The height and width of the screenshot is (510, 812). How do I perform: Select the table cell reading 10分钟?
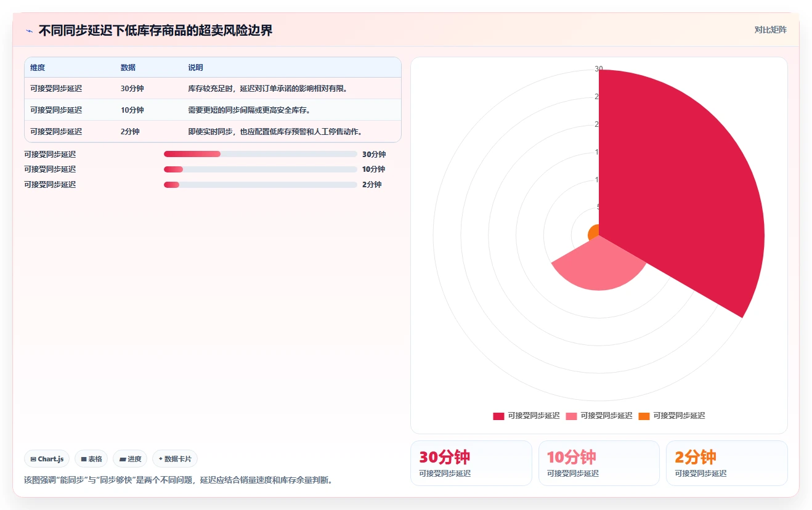(x=132, y=110)
